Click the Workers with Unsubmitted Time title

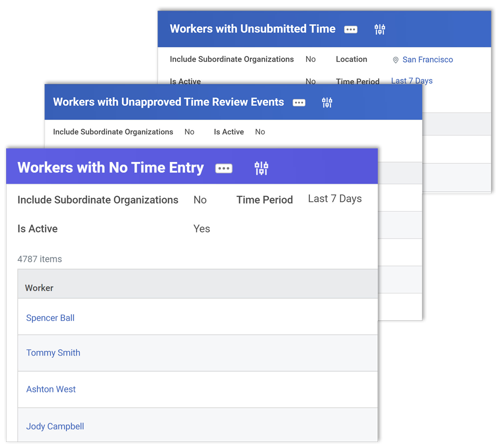pos(252,29)
